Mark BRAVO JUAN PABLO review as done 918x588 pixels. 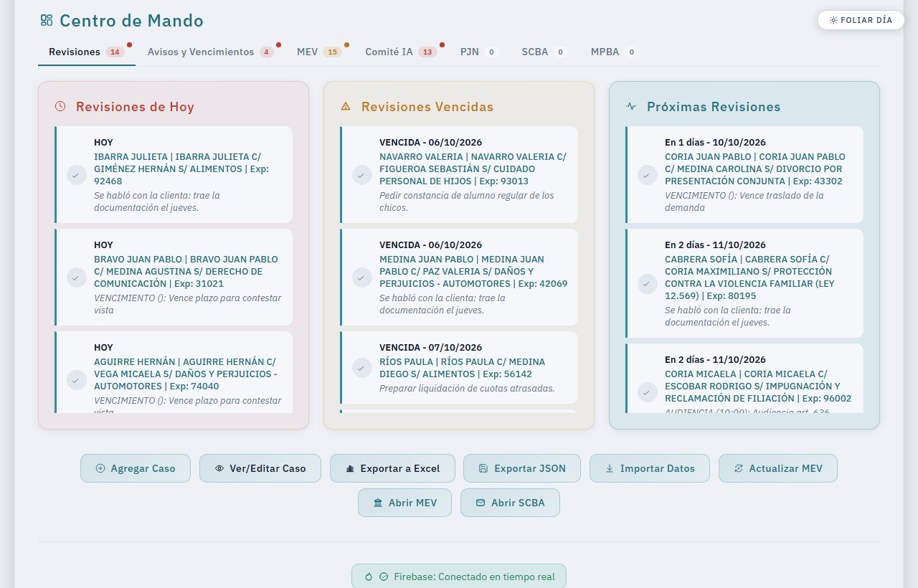coord(77,278)
